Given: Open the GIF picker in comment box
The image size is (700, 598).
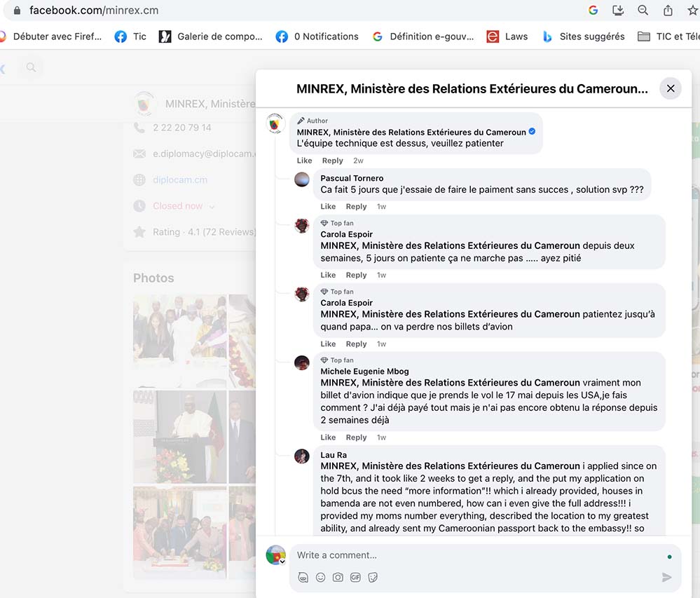Looking at the screenshot, I should (355, 577).
